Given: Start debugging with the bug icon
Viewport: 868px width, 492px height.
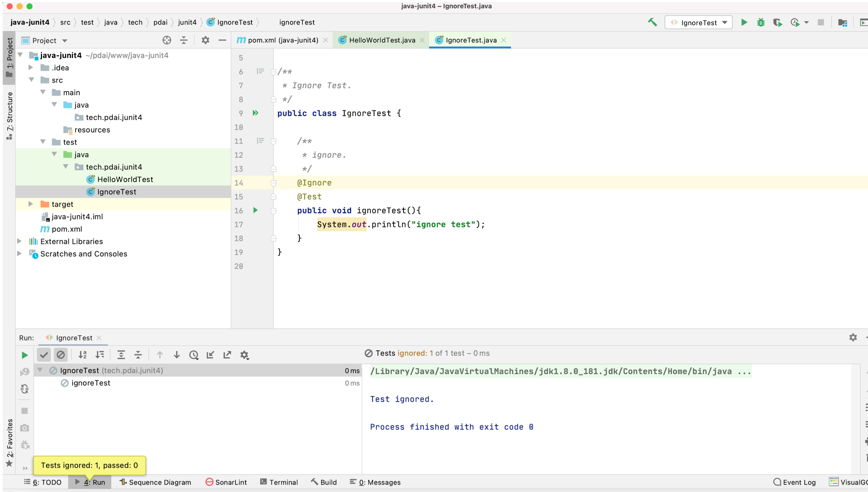Looking at the screenshot, I should tap(761, 22).
